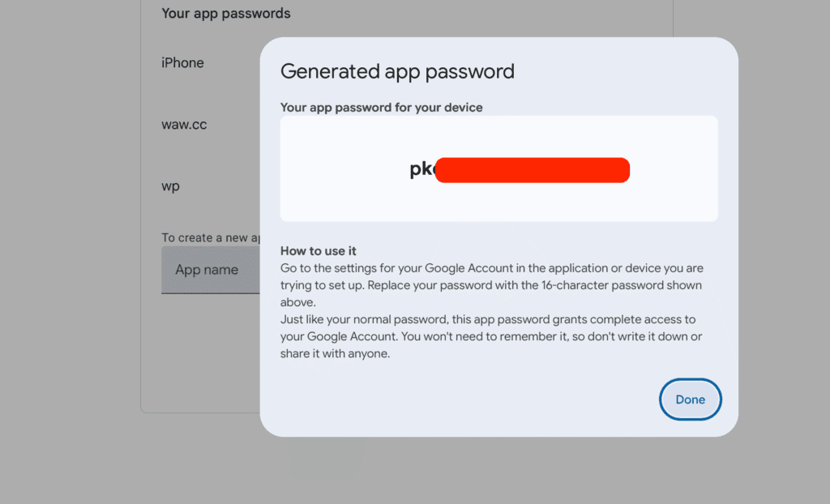The width and height of the screenshot is (830, 504).
Task: Select the waw.cc app password entry
Action: (184, 124)
